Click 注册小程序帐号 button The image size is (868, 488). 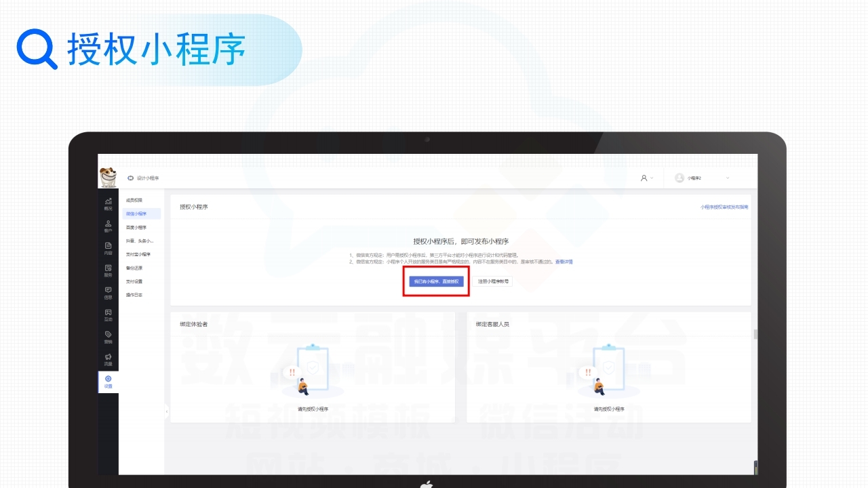492,281
